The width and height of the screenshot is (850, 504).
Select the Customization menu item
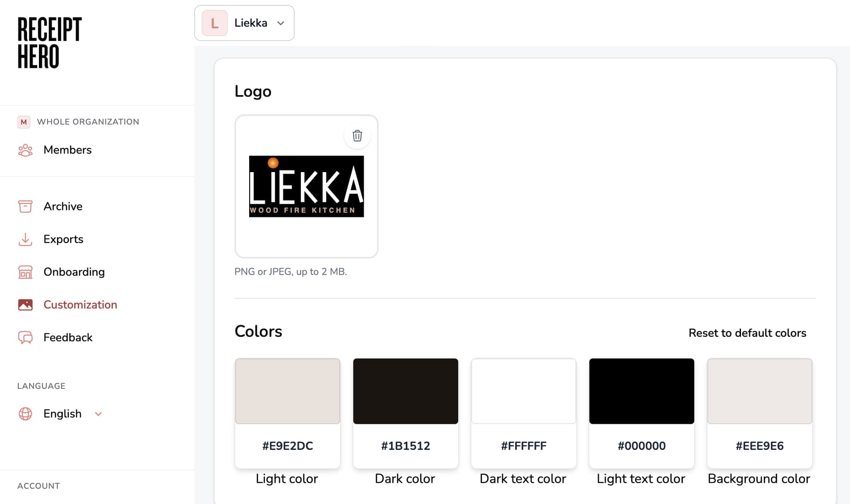point(80,305)
